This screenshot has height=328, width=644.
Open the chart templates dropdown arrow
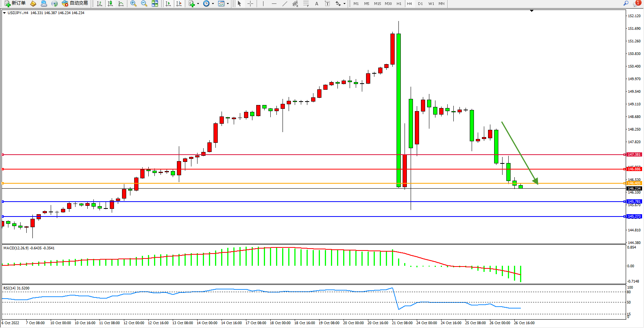coord(228,4)
